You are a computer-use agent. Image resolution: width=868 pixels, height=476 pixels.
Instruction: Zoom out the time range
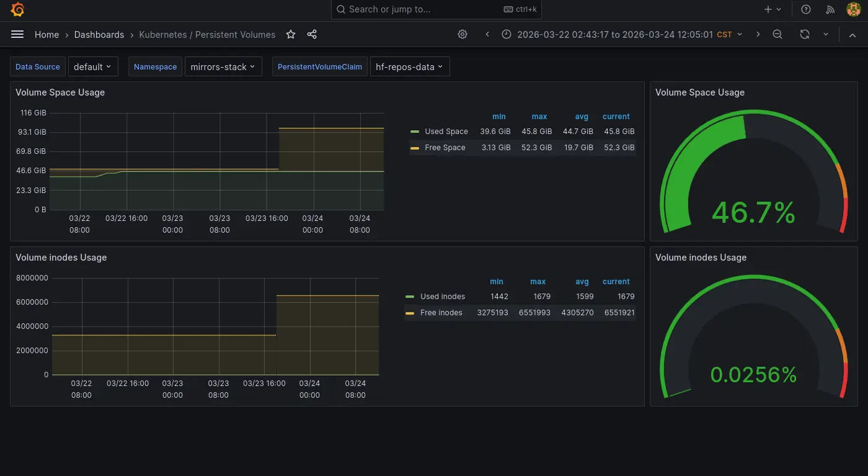click(x=777, y=35)
